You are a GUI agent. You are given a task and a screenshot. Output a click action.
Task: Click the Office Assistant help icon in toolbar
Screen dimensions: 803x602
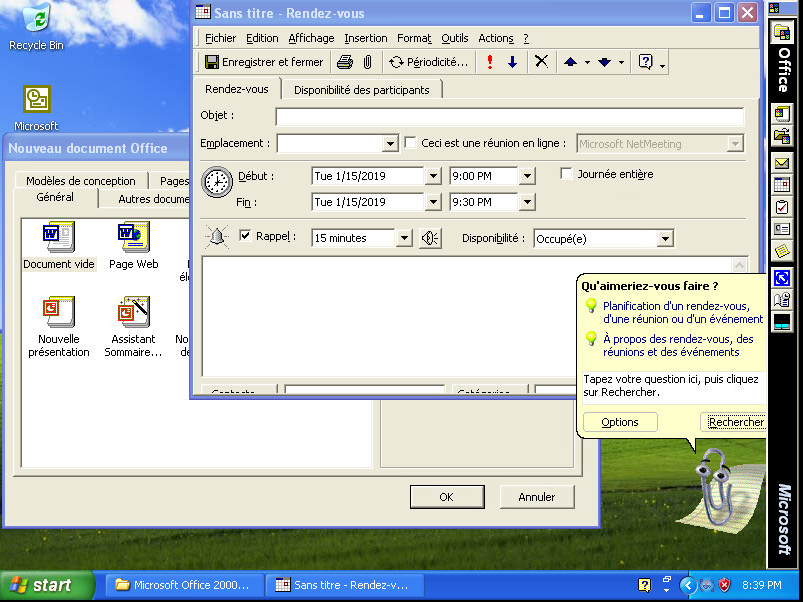(646, 62)
